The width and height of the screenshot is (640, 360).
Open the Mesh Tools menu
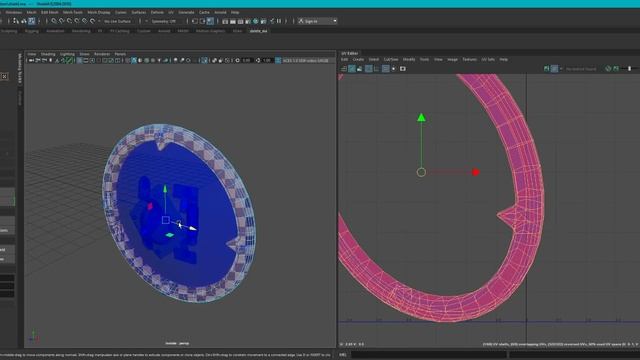pyautogui.click(x=73, y=12)
